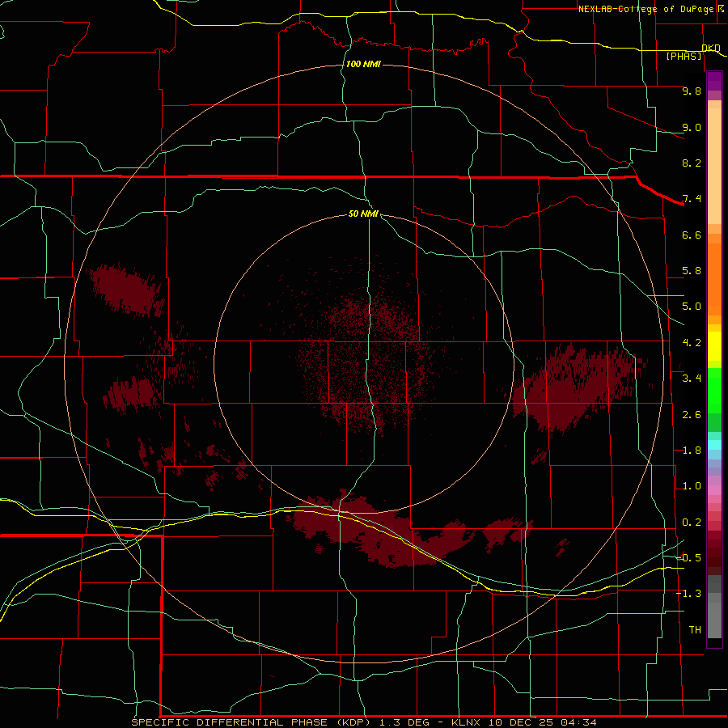
Task: Click the DKD label at top right
Action: [x=711, y=48]
